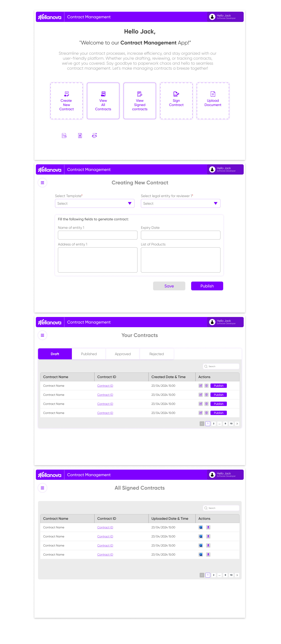281x644 pixels.
Task: Click the Word document icon for first signed contract
Action: tap(200, 527)
